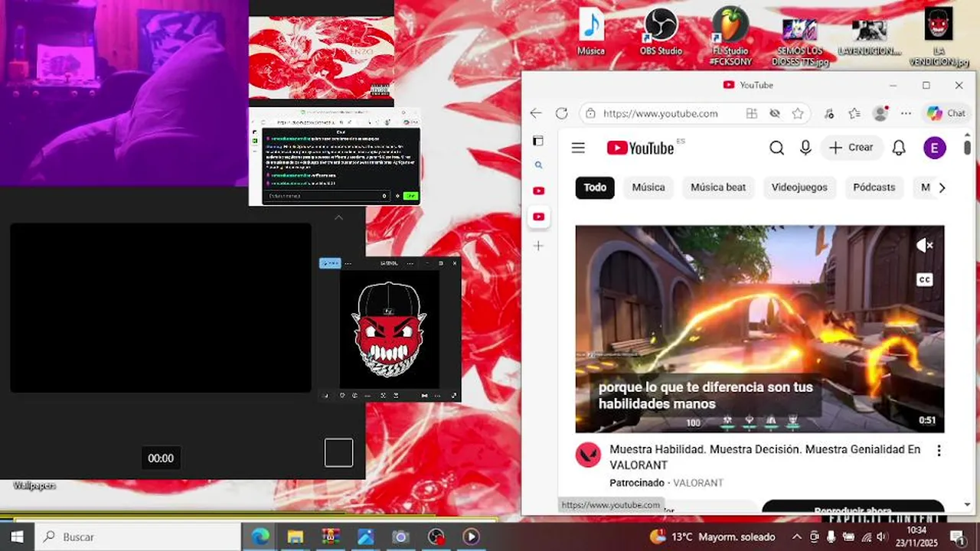Collapse the recorder panel chevron

(338, 218)
